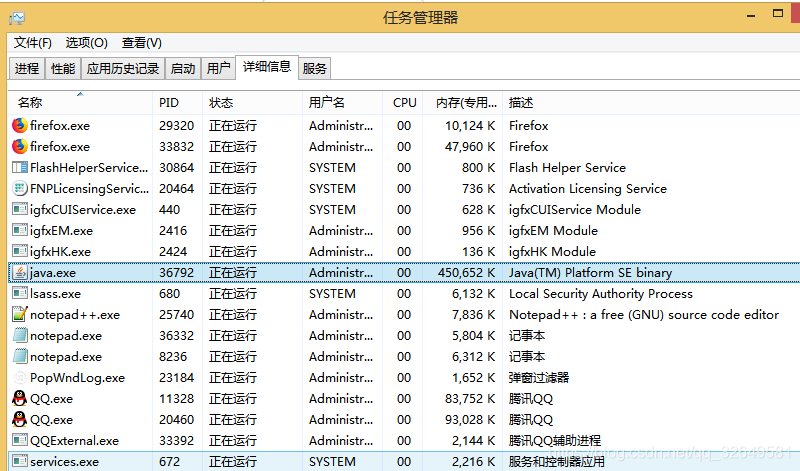Sort processes by PID column header

coord(168,102)
